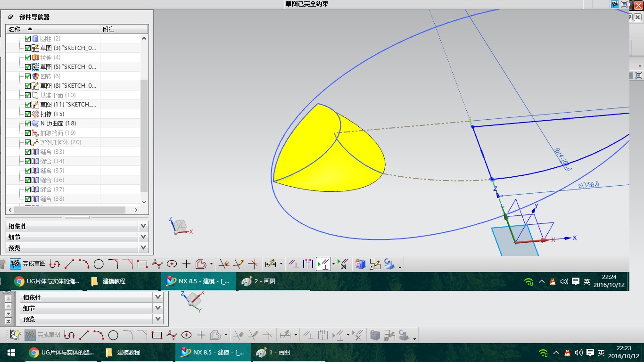Switch to the 2 - 画图 taskbar window
The width and height of the screenshot is (644, 362).
(x=274, y=281)
